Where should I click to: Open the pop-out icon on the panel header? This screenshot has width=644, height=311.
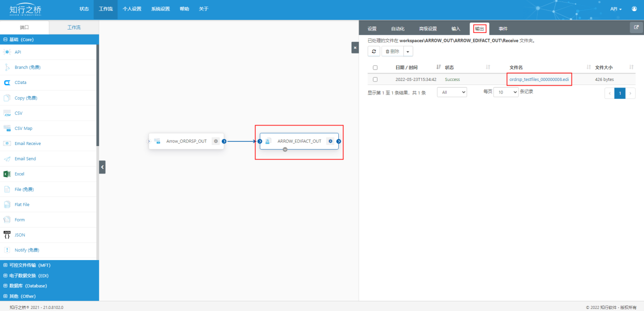point(636,27)
